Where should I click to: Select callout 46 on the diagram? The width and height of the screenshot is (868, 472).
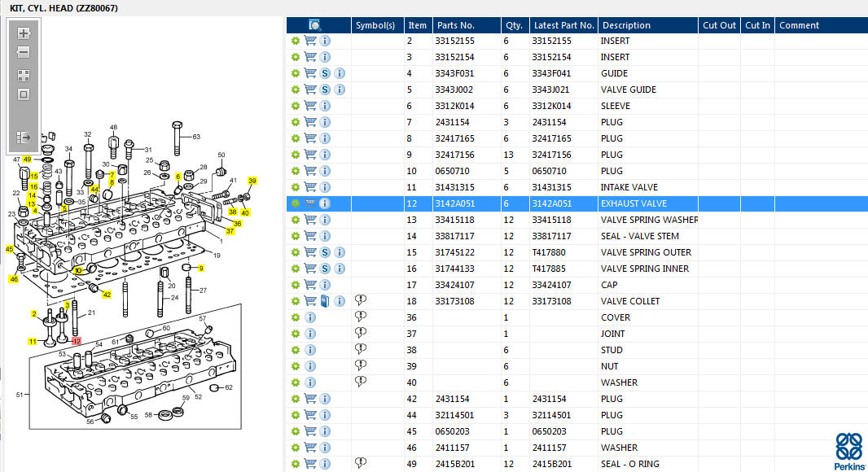[x=14, y=279]
